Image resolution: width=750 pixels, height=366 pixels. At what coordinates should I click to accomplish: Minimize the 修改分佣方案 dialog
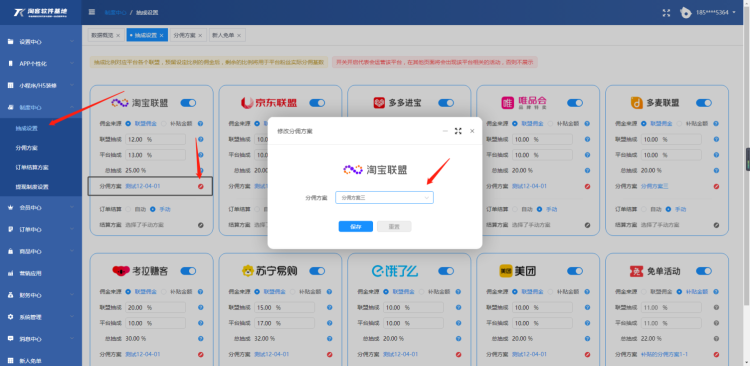(445, 131)
